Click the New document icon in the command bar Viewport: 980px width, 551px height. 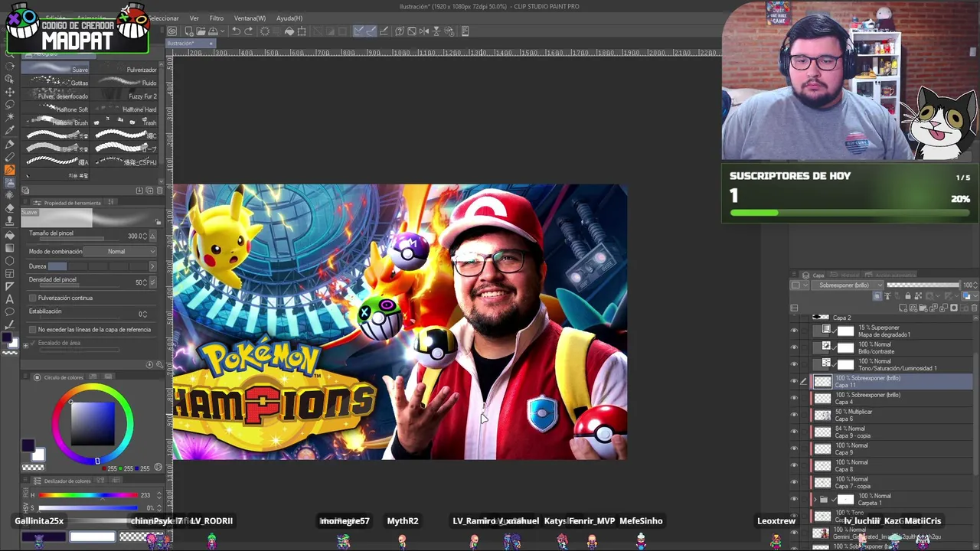tap(188, 31)
